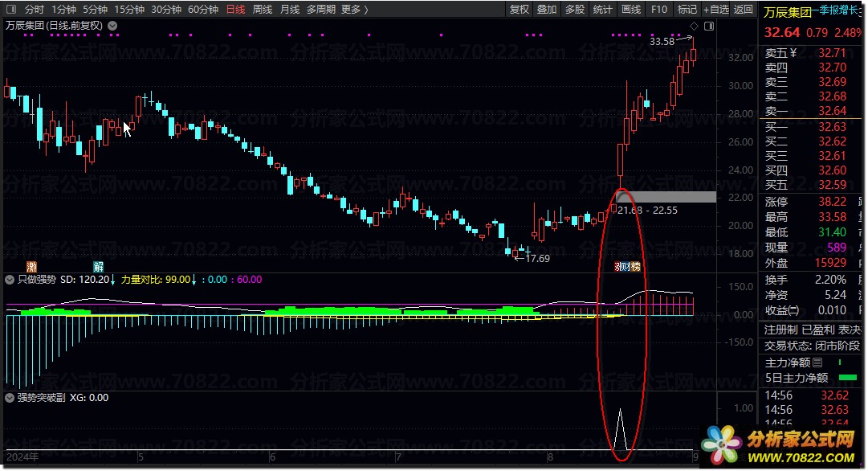Image resolution: width=868 pixels, height=471 pixels.
Task: Click the 收益(二) 0.010 row
Action: point(812,310)
